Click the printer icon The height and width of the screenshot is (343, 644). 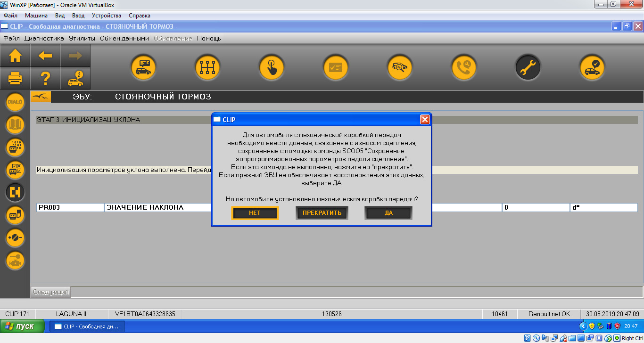[15, 78]
